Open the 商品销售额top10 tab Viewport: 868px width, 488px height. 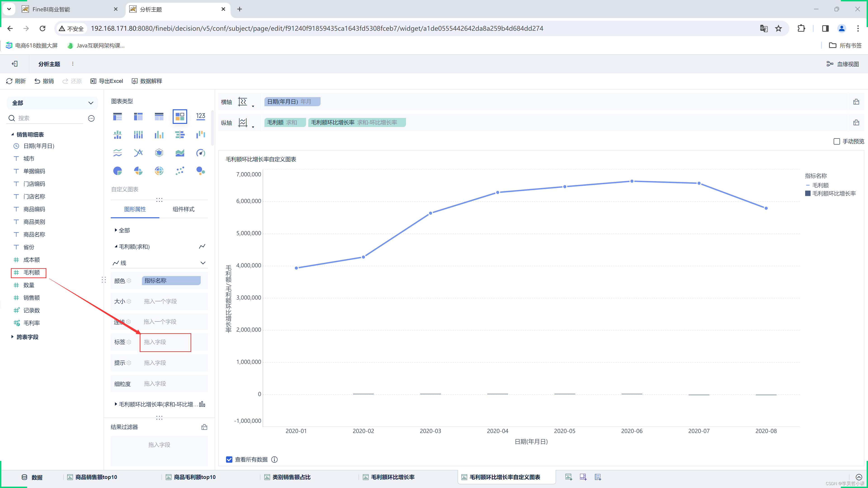[x=92, y=477]
